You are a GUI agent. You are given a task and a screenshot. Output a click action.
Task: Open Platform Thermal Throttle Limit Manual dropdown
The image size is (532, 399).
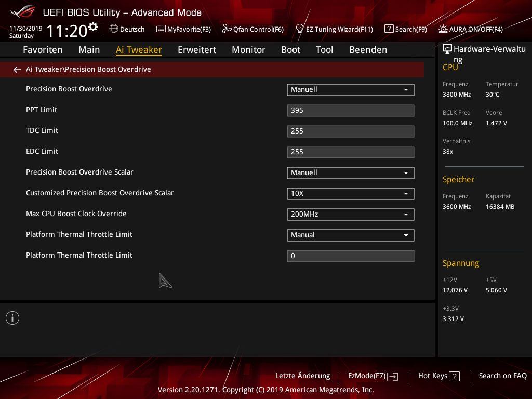(351, 235)
